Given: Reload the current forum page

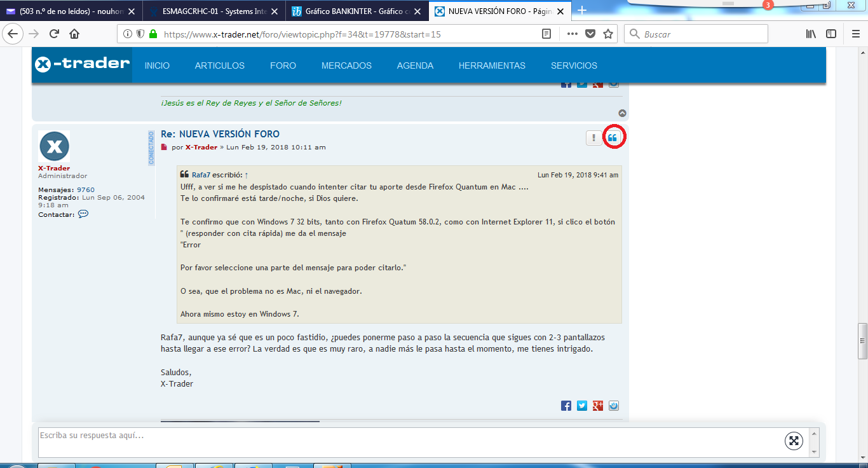Looking at the screenshot, I should click(x=54, y=34).
